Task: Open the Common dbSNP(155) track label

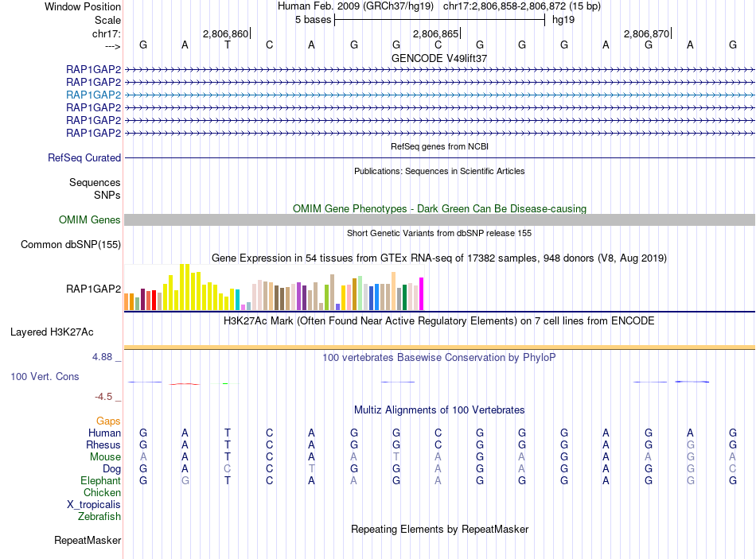Action: (71, 245)
